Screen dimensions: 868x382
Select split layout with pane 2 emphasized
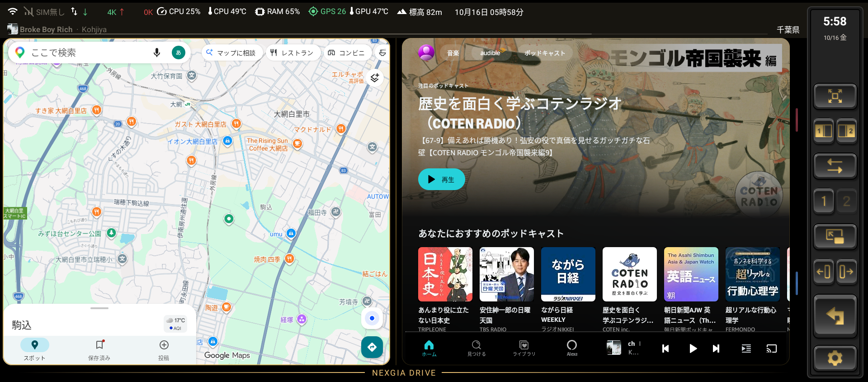click(x=846, y=131)
